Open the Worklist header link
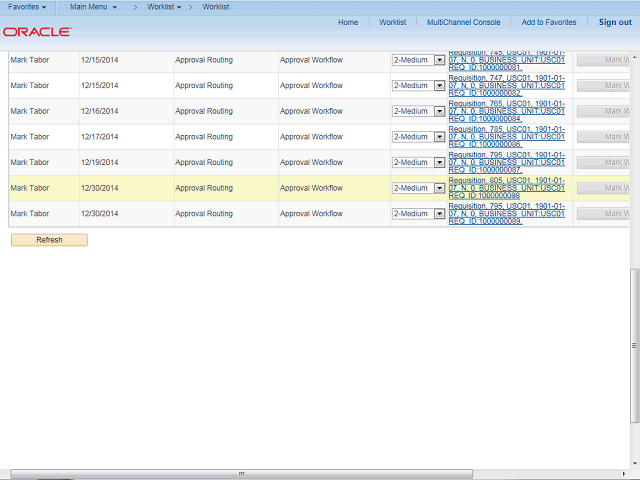This screenshot has height=480, width=640. coord(393,22)
